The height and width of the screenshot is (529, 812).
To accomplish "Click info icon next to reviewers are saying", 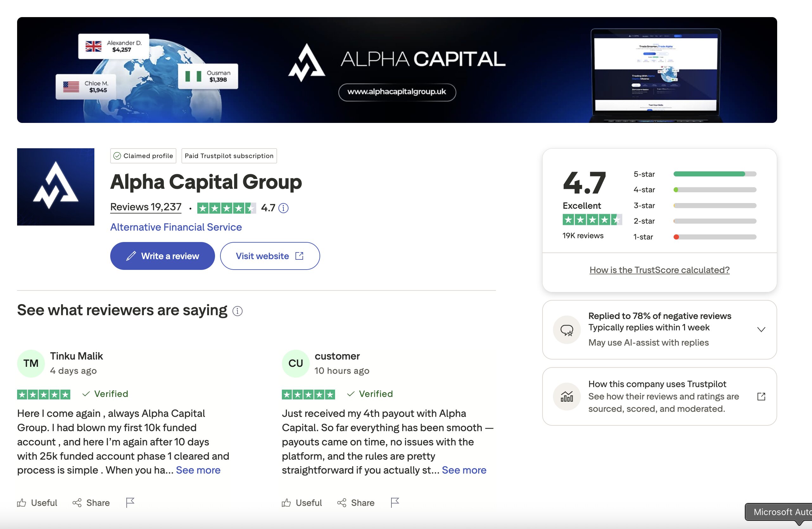I will (238, 311).
